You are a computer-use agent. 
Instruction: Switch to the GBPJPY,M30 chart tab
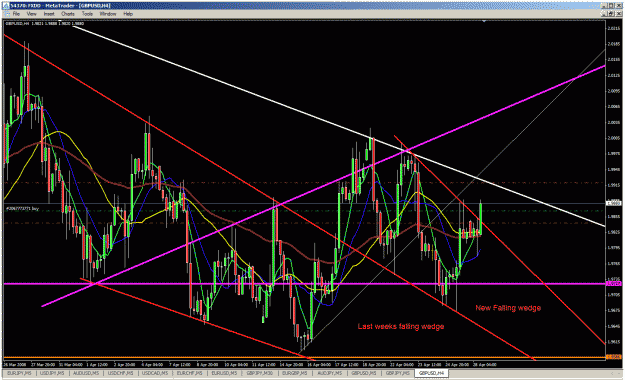point(260,373)
